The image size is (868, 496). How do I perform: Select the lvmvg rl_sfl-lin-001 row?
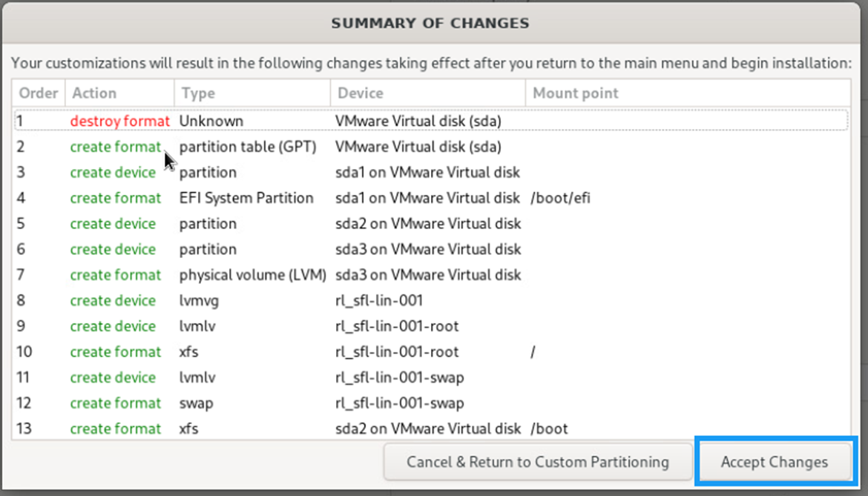pos(431,300)
